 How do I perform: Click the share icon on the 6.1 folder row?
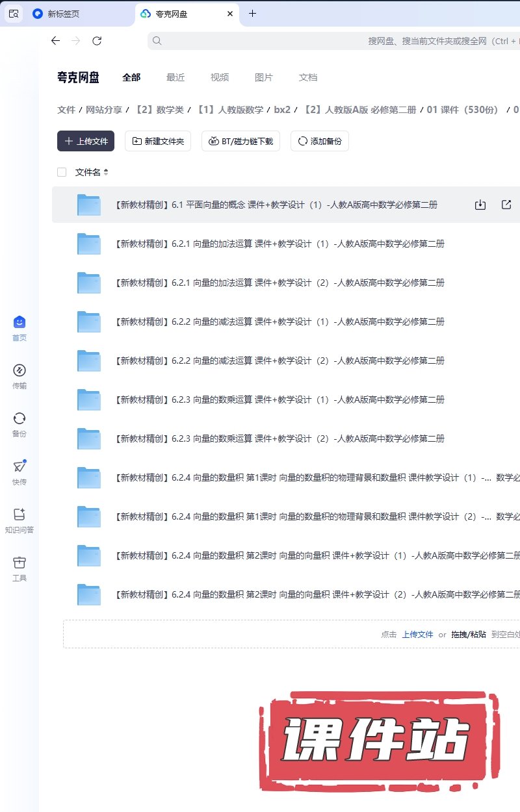click(506, 205)
